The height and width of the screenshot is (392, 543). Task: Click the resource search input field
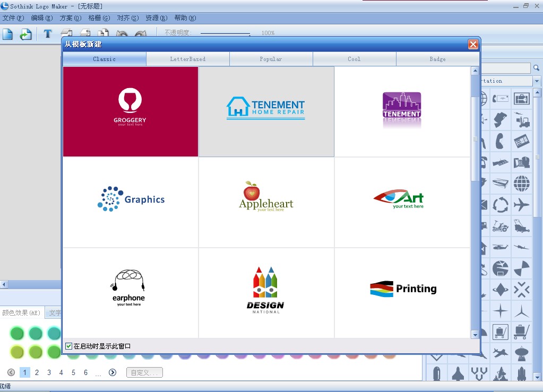(x=506, y=68)
